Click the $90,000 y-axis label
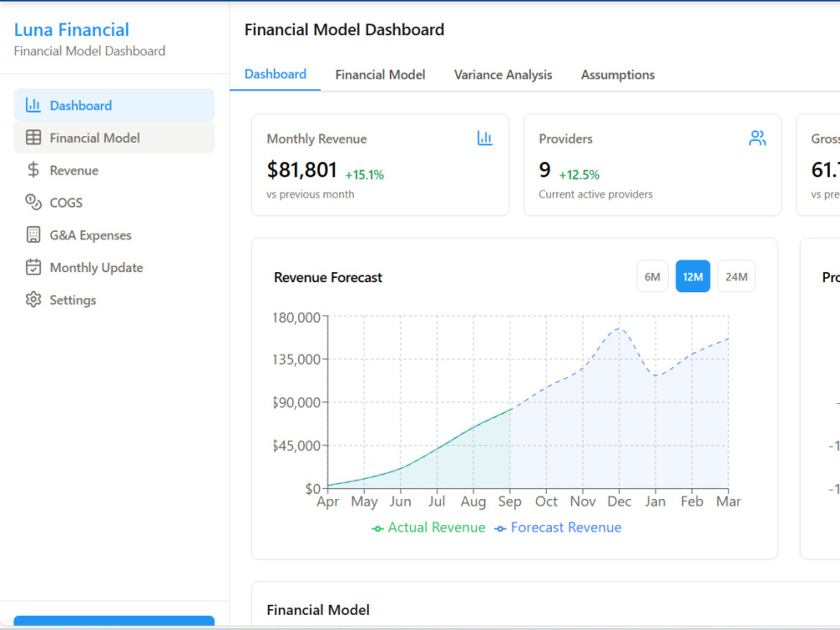Image resolution: width=840 pixels, height=630 pixels. [297, 402]
